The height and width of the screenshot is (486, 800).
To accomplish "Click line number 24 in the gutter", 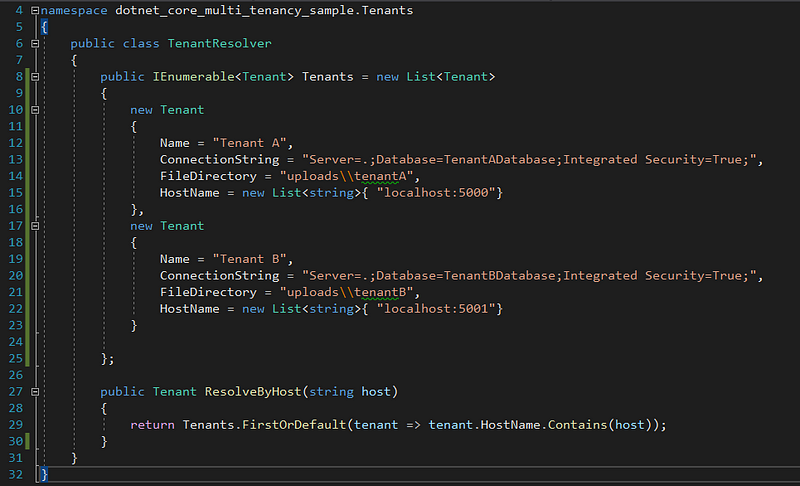I will click(16, 342).
